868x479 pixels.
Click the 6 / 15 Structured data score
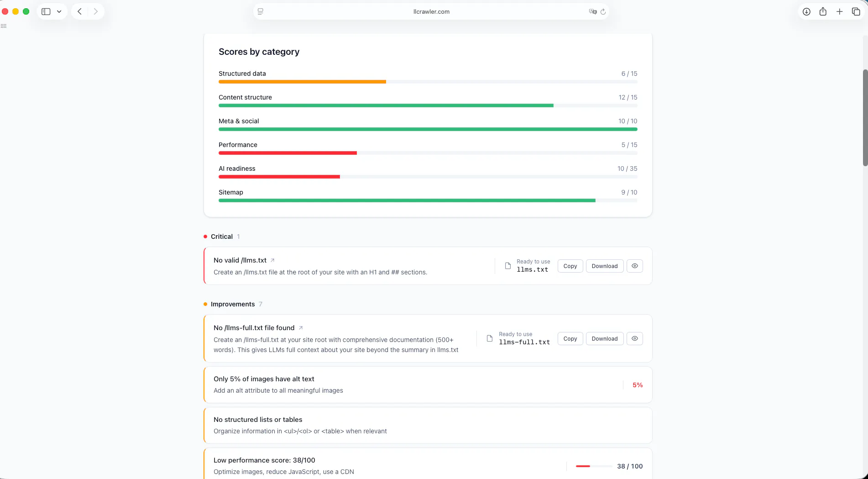tap(629, 74)
